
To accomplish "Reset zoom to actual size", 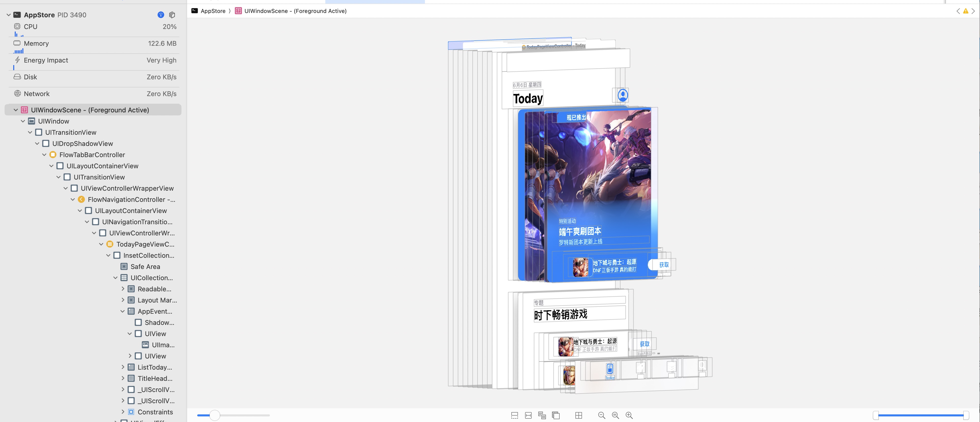I will point(615,415).
